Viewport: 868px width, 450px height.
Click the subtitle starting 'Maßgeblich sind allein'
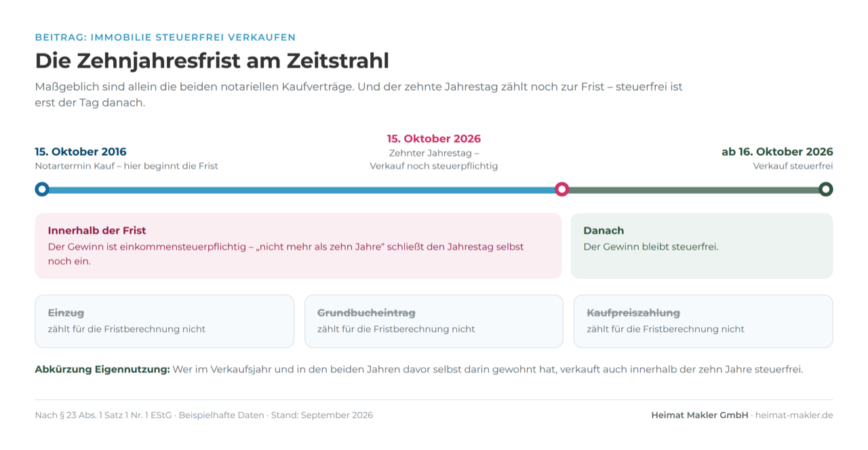(359, 95)
